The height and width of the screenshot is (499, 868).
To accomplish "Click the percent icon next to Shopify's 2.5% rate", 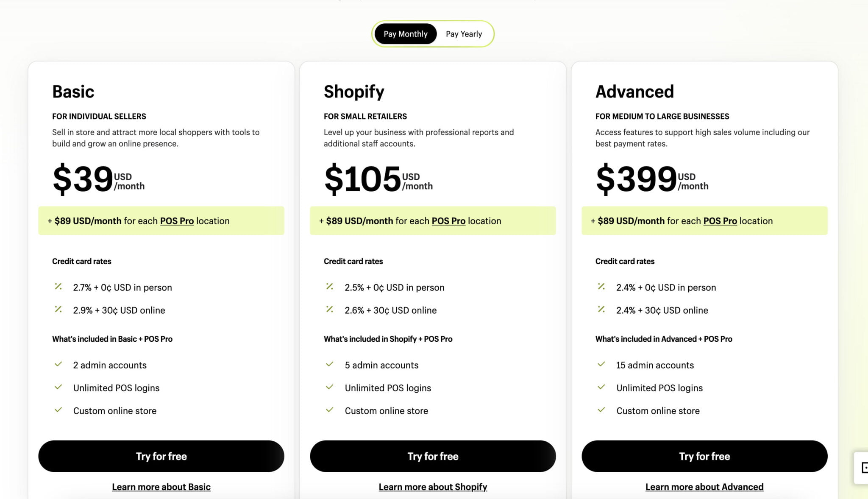I will [330, 287].
